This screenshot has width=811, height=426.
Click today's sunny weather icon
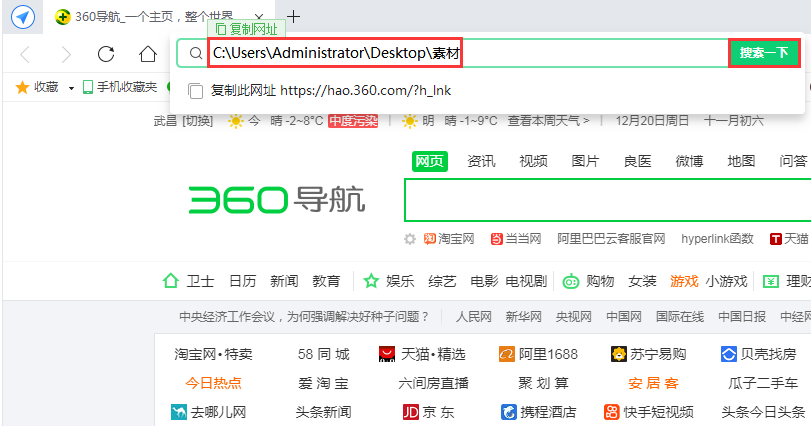[x=235, y=121]
